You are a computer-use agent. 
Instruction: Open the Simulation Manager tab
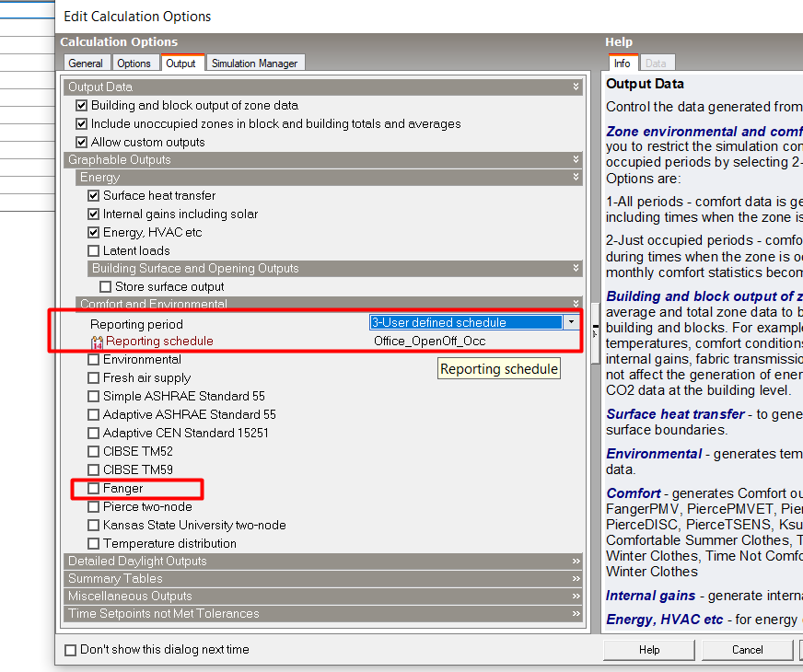[254, 63]
